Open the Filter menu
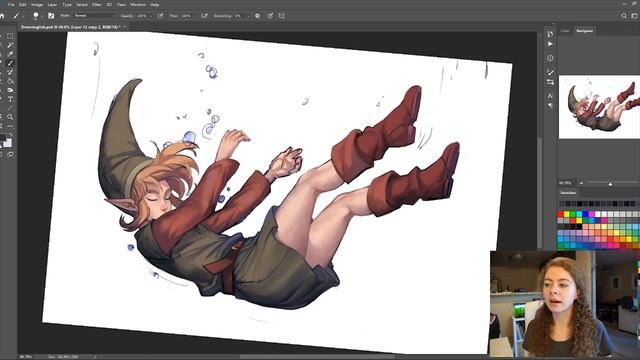Image resolution: width=640 pixels, height=360 pixels. [x=96, y=4]
